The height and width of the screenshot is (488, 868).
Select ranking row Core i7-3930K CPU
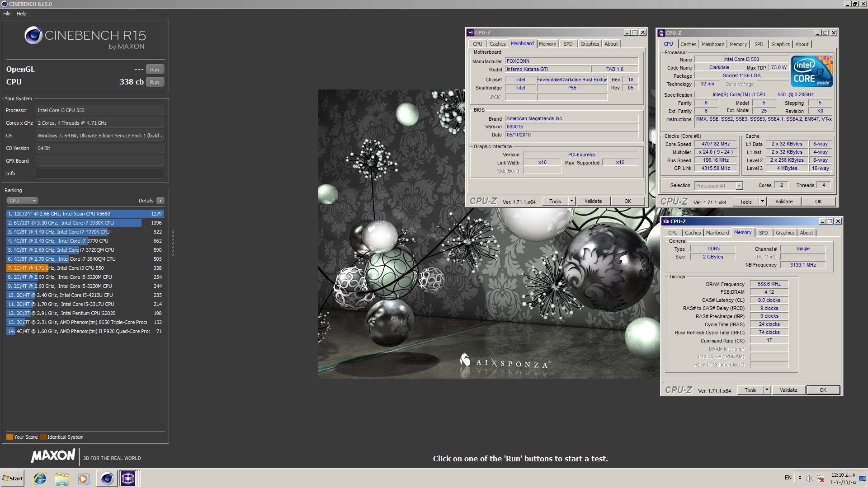coord(85,223)
